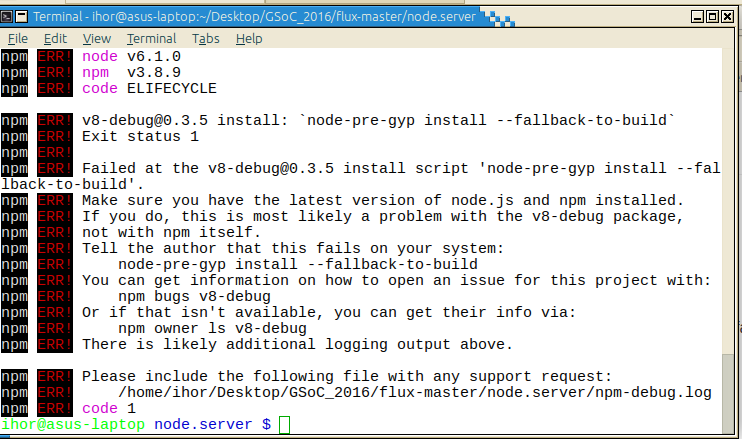Click the npm-debug.log file path text

click(x=414, y=393)
